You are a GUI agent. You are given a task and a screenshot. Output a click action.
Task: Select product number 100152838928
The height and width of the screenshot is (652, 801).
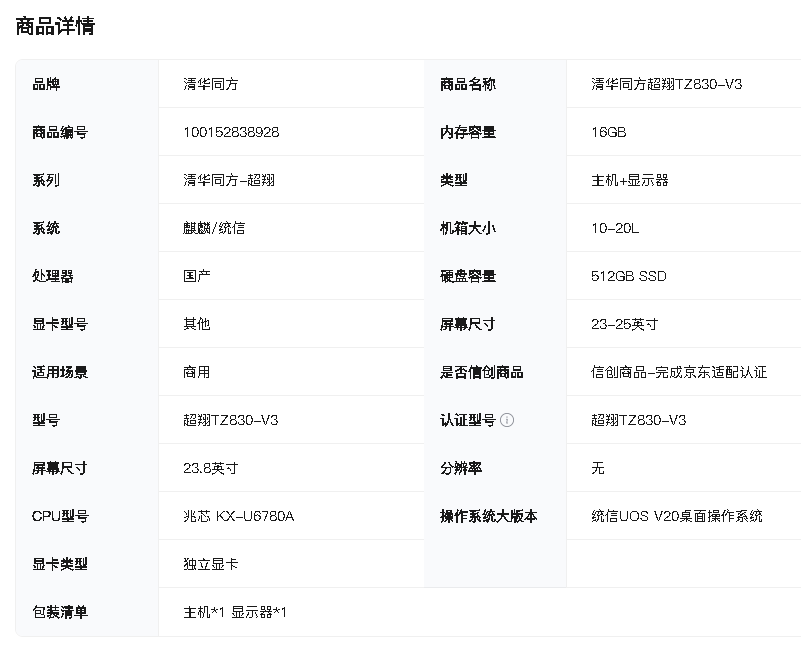231,132
